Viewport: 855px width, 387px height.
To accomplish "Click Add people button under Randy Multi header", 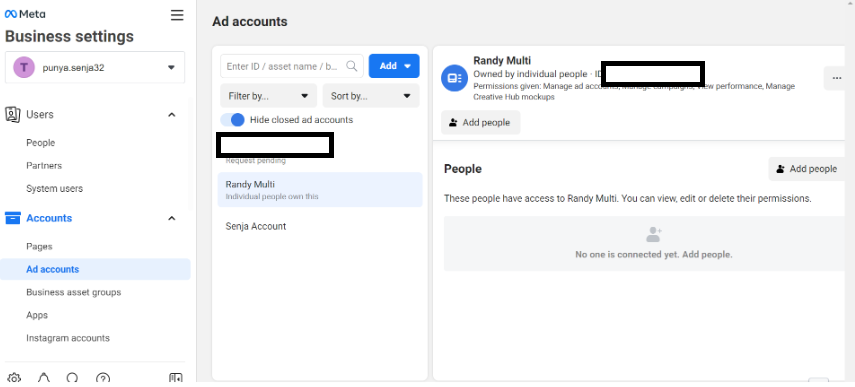I will 480,123.
